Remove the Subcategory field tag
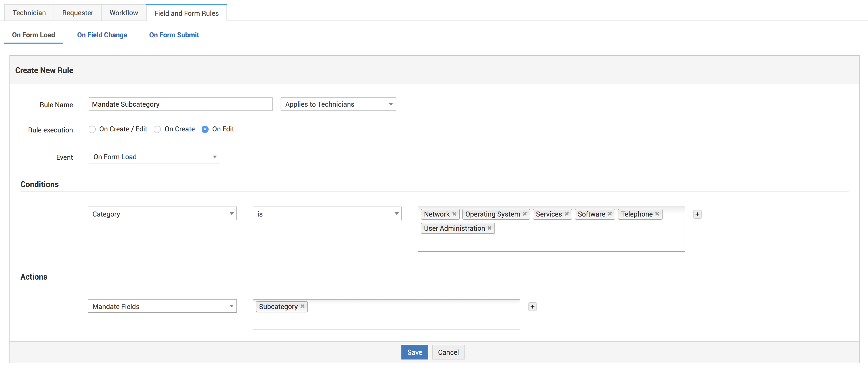This screenshot has width=868, height=370. pyautogui.click(x=303, y=306)
